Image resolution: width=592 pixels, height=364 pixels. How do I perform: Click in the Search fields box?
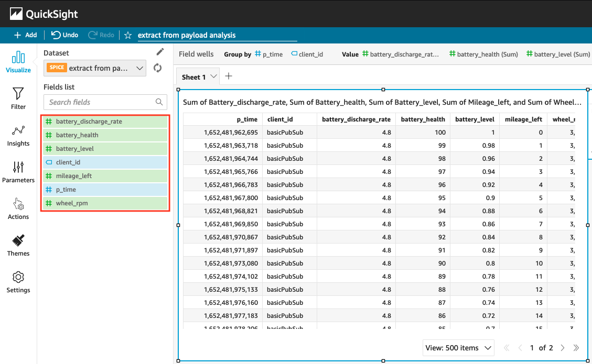pos(100,102)
